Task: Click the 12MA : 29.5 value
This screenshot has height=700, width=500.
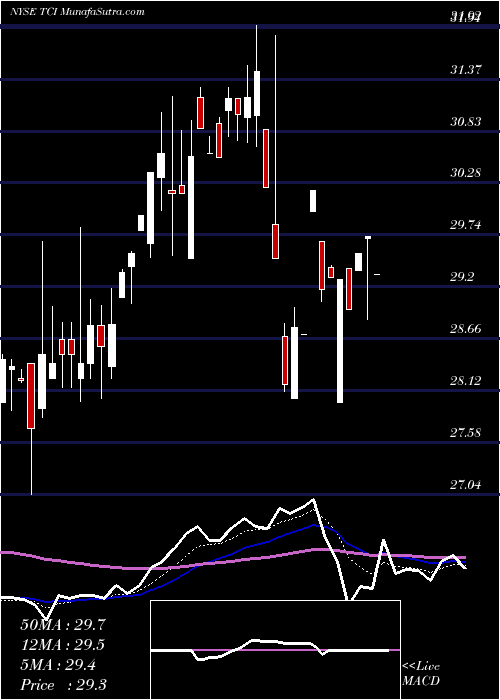Action: point(63,645)
